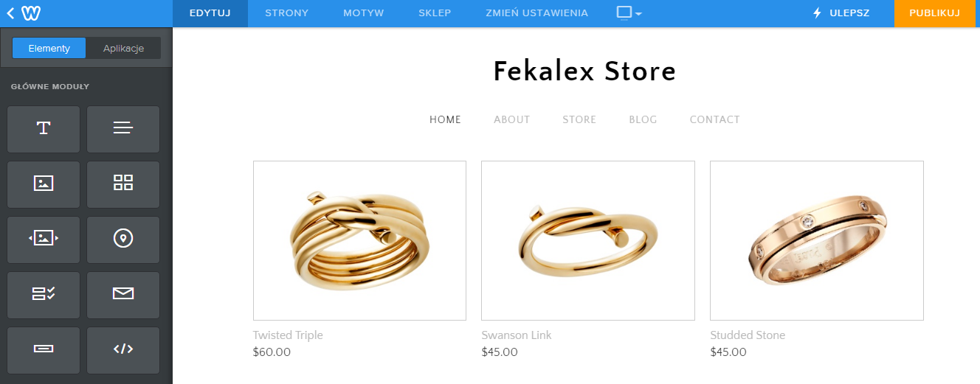
Task: Switch sidebar to Aplikacje
Action: coord(123,49)
